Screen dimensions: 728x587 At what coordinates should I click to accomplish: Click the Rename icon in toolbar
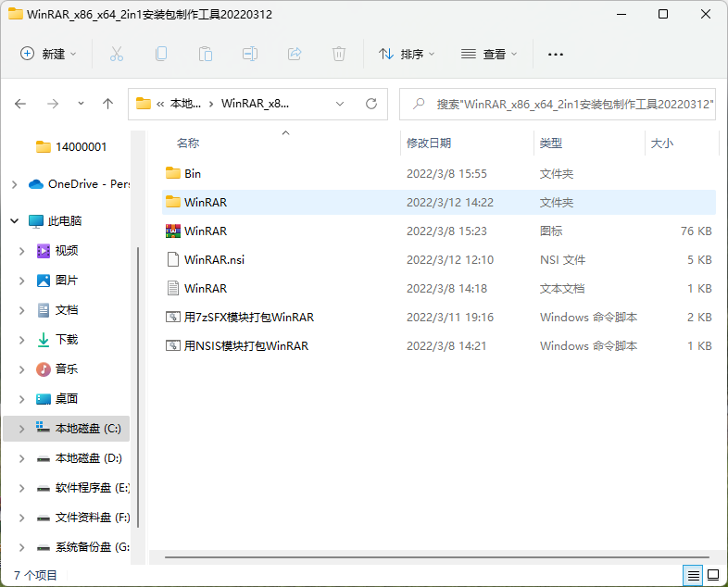(x=250, y=54)
